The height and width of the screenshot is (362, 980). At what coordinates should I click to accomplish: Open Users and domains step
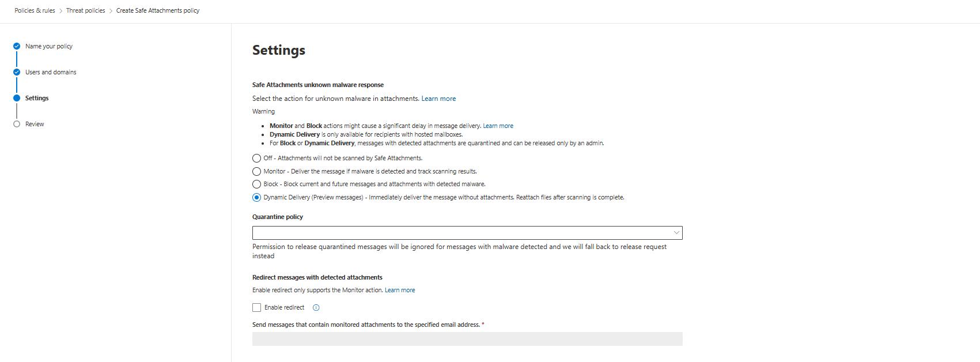click(x=51, y=72)
